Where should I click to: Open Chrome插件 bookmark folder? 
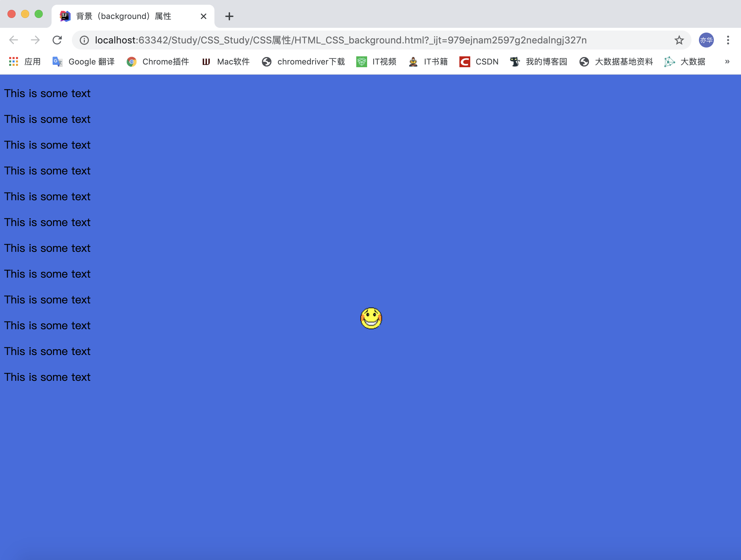pyautogui.click(x=158, y=62)
